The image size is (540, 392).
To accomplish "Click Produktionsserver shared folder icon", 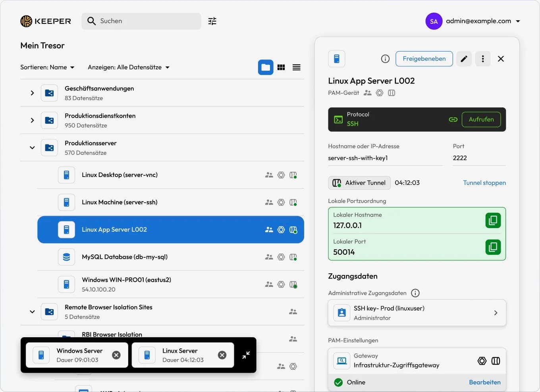I will tap(49, 148).
